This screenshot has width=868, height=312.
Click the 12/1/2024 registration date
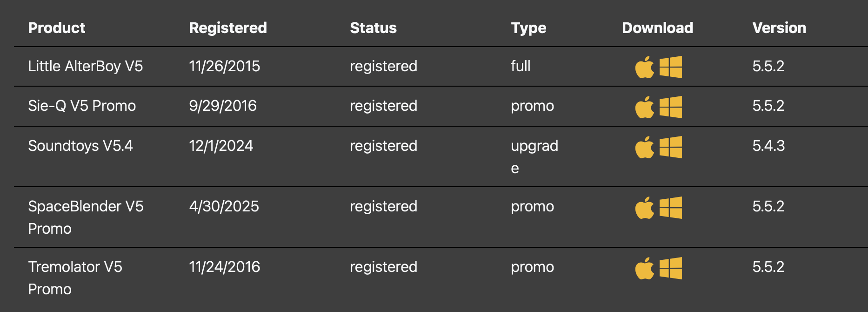pos(221,146)
